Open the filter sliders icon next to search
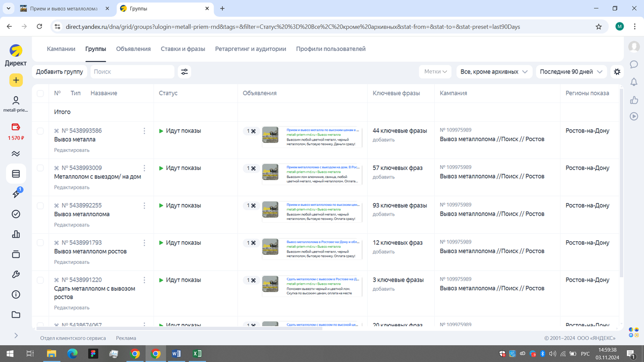Viewport: 644px width, 362px height. (x=184, y=71)
